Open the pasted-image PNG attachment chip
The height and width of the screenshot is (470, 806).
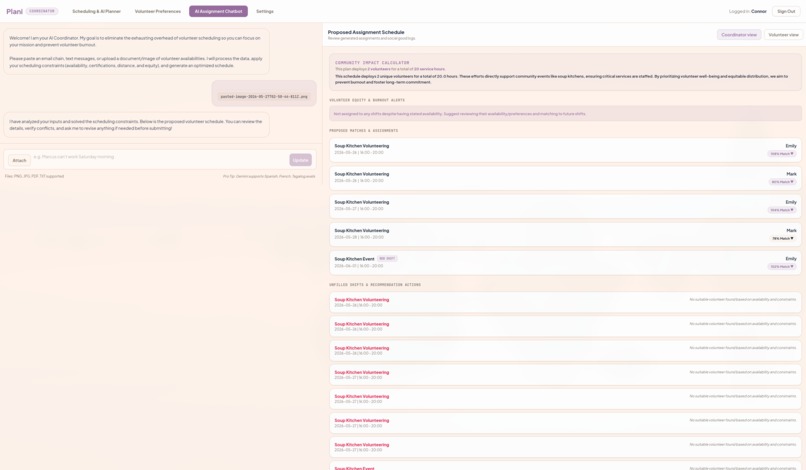coord(264,96)
